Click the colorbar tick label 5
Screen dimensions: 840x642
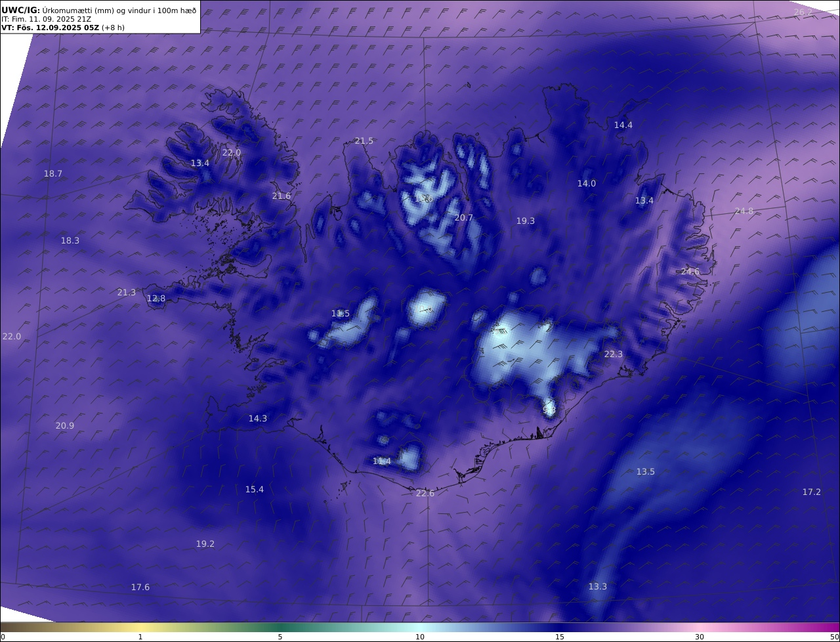280,637
